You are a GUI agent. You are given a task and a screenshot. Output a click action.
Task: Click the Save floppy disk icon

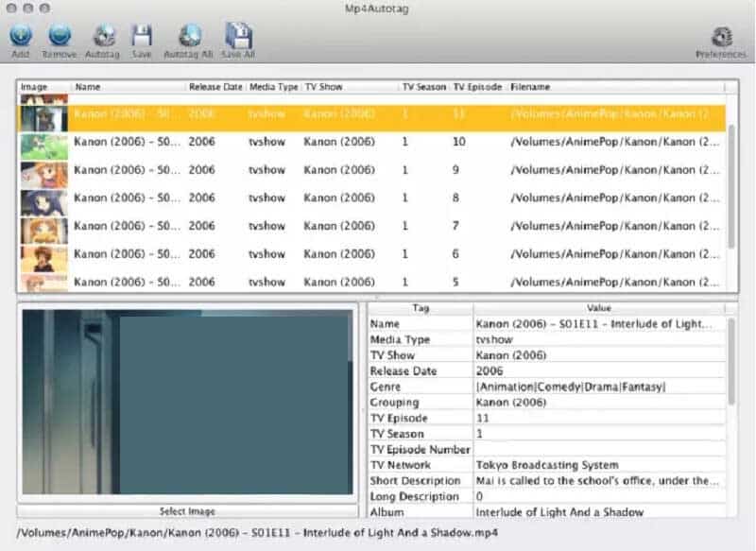(142, 37)
